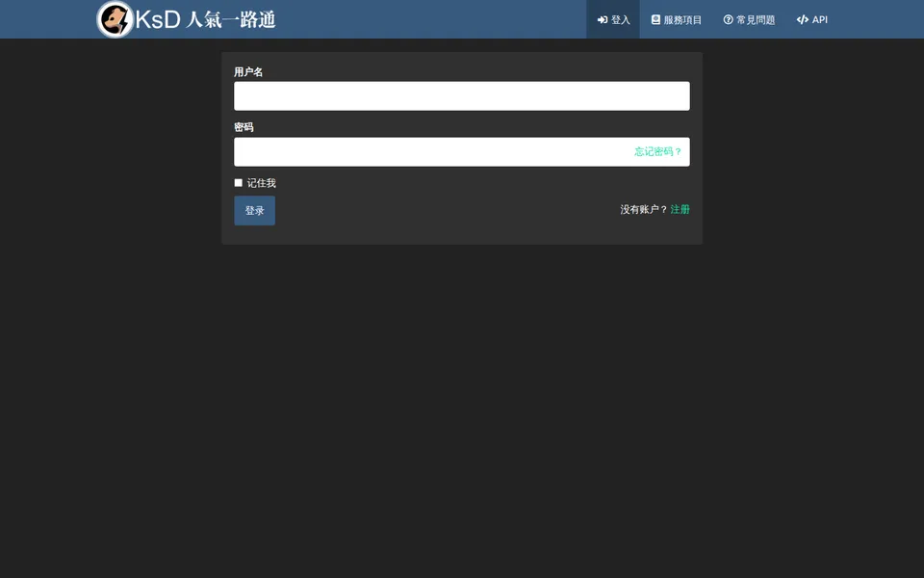
Task: Open the 常見問題 navigation item
Action: pos(749,19)
